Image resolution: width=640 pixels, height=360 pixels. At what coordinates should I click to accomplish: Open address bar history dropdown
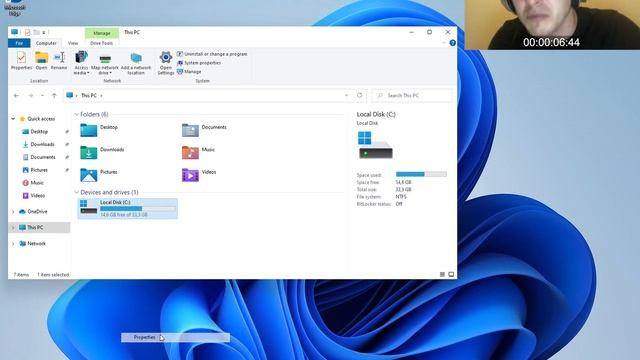pyautogui.click(x=346, y=96)
